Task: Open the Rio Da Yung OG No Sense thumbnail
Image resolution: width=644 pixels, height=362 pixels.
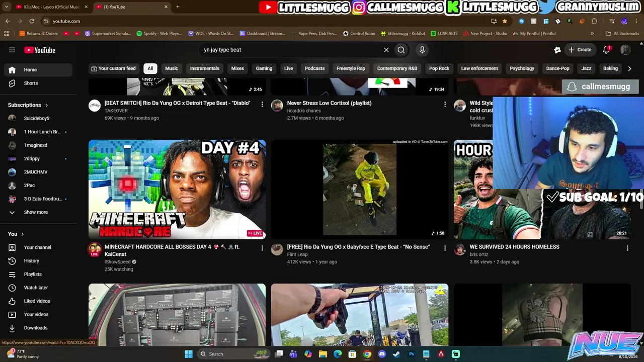Action: [x=359, y=189]
